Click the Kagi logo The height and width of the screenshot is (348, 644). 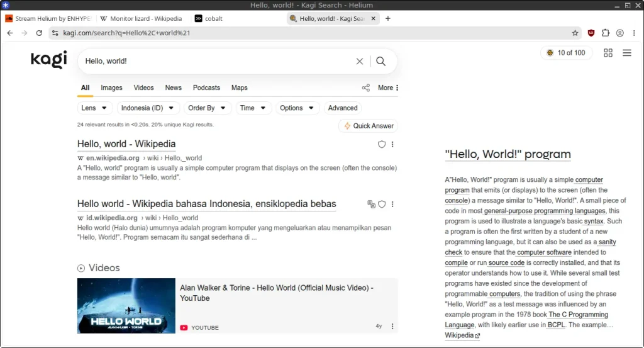(48, 60)
